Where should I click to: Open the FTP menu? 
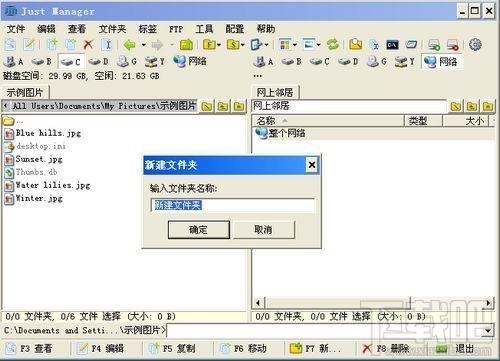point(176,29)
